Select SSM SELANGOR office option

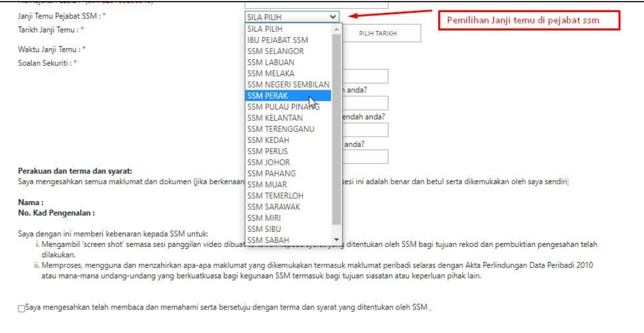(288, 51)
